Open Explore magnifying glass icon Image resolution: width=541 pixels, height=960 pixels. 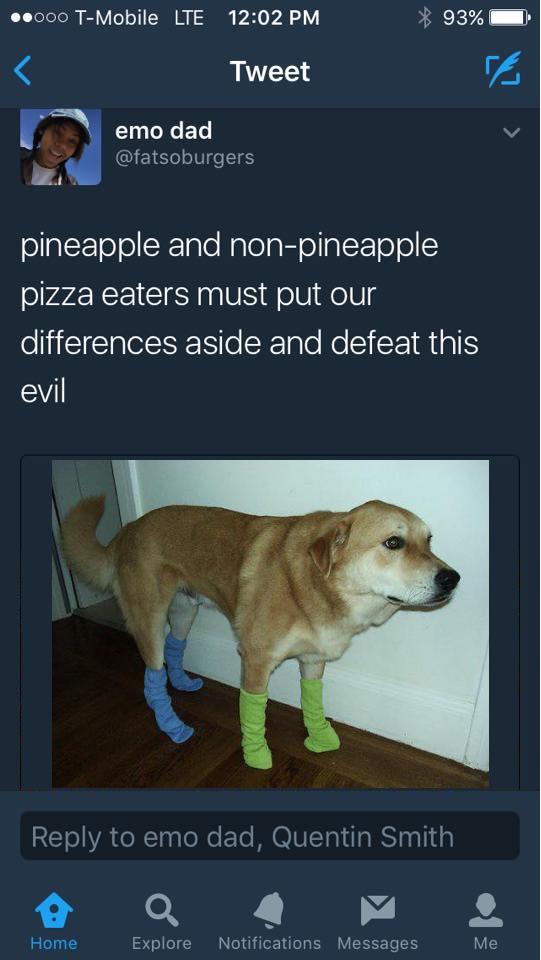coord(162,910)
